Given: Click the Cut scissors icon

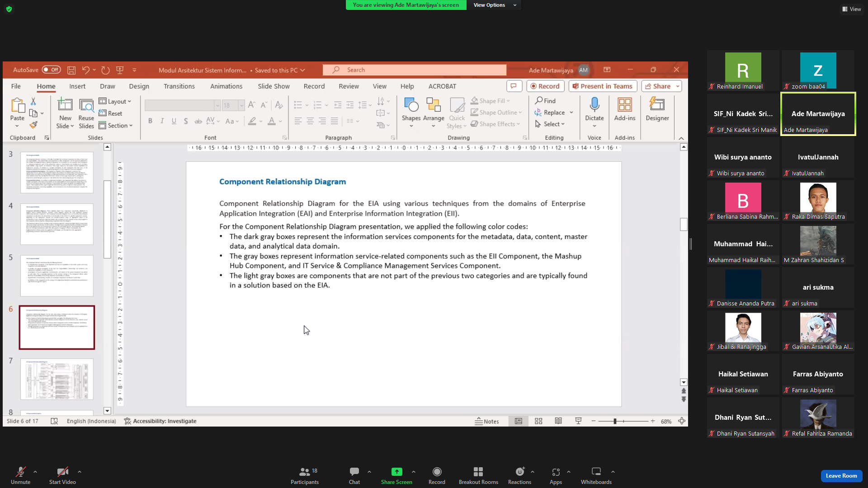Looking at the screenshot, I should (33, 101).
